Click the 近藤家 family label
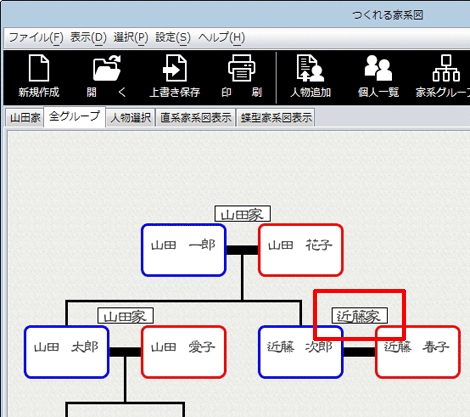 tap(360, 316)
